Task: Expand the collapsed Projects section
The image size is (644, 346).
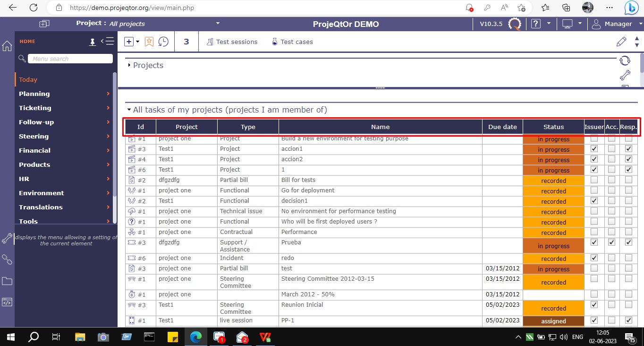Action: [x=129, y=65]
